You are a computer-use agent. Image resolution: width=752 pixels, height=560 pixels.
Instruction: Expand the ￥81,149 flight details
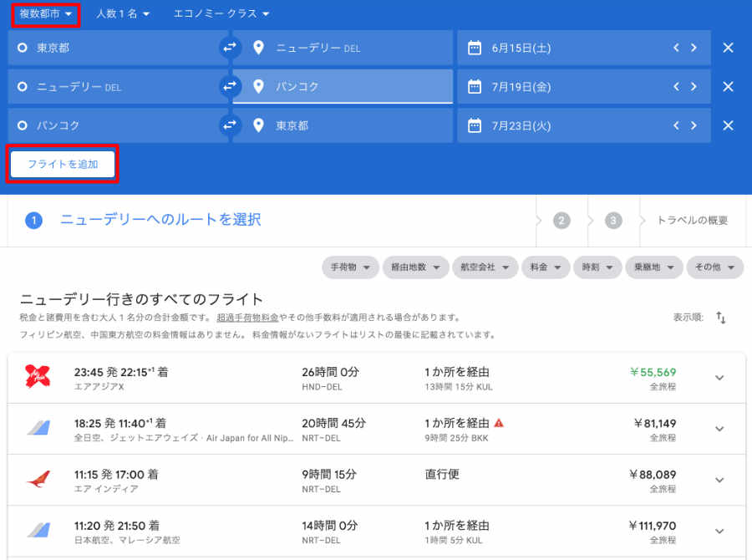719,429
